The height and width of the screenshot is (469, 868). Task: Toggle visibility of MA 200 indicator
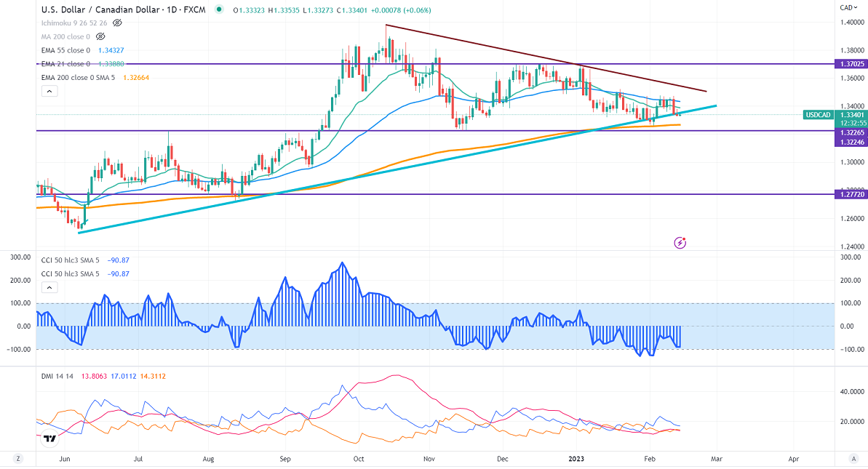101,36
